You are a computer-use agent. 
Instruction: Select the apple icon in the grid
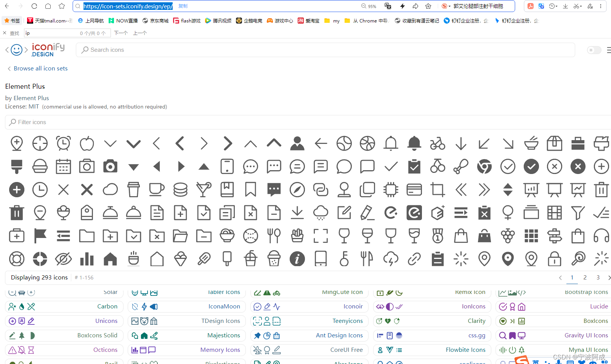coord(87,144)
